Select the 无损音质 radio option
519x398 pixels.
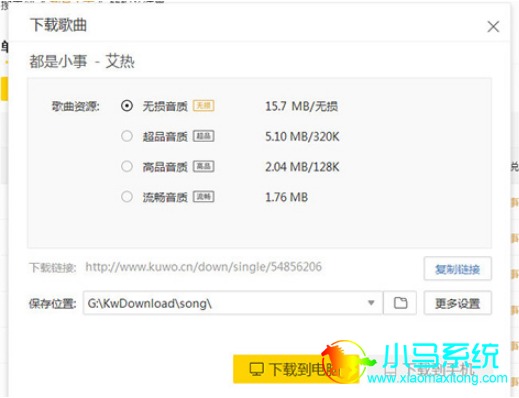tap(127, 106)
